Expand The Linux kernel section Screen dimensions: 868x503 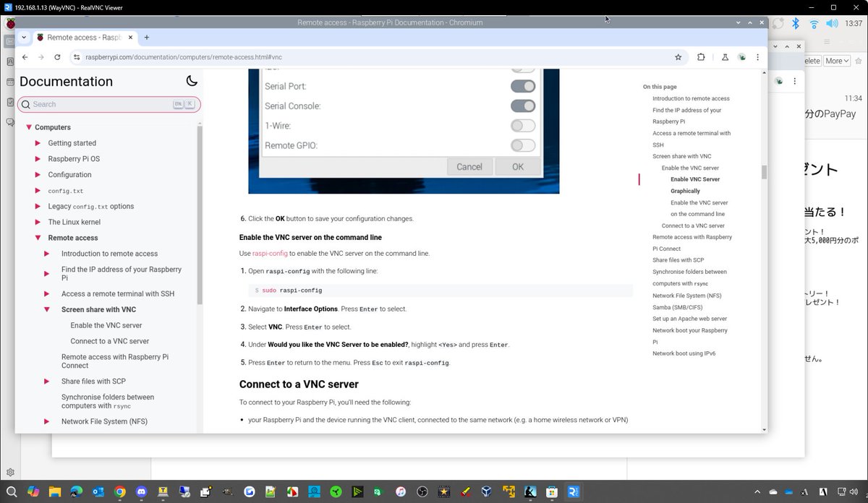pos(38,222)
